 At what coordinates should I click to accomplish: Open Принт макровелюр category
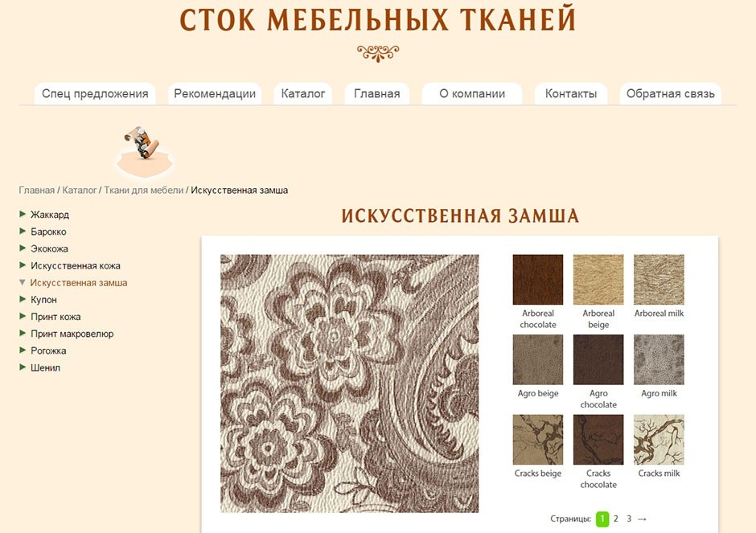(x=72, y=334)
